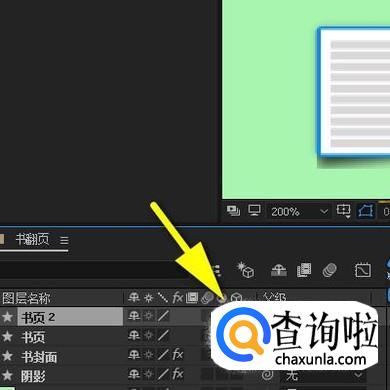Click the grid and guide options icon
The height and width of the screenshot is (390, 390).
pyautogui.click(x=343, y=211)
